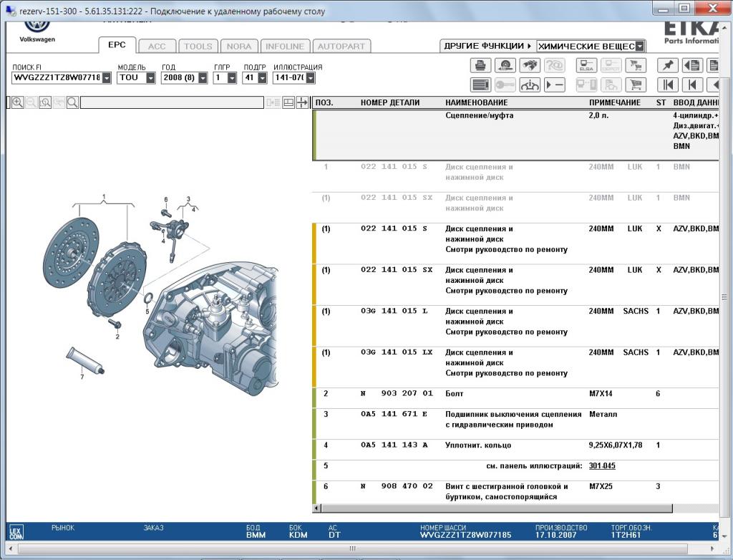Click the printer icon in toolbar
The image size is (733, 560).
point(480,65)
